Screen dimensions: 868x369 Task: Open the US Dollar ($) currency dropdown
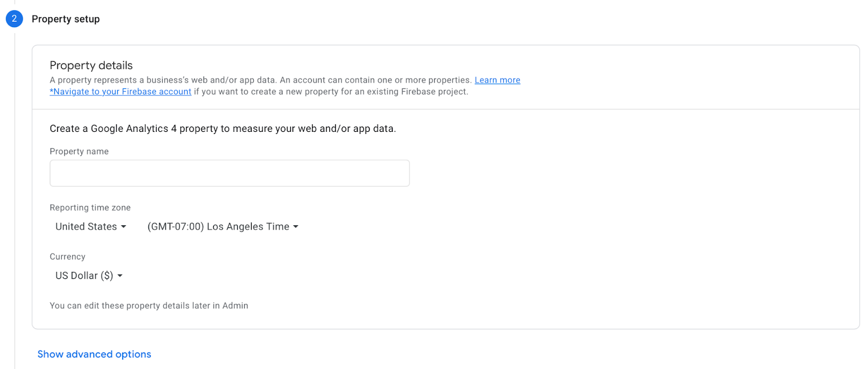[89, 276]
